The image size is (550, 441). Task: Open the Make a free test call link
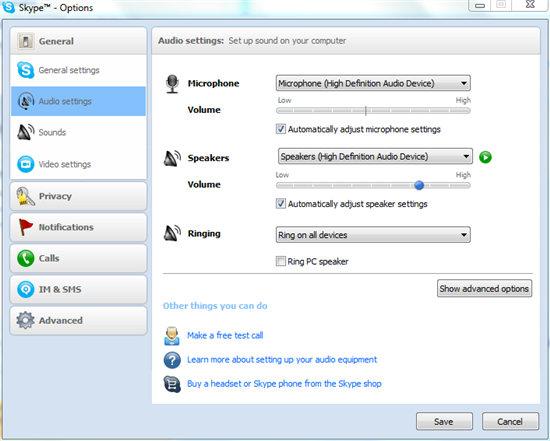click(225, 335)
